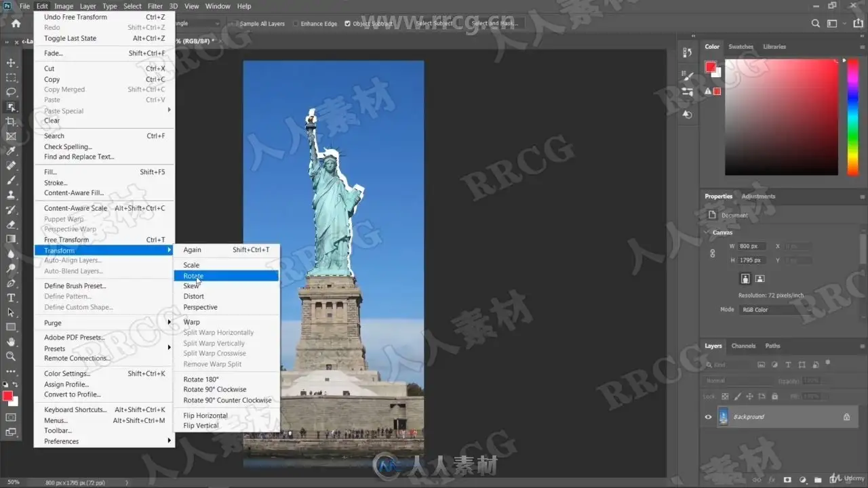The height and width of the screenshot is (488, 868).
Task: Select the Pen tool
Action: [11, 283]
